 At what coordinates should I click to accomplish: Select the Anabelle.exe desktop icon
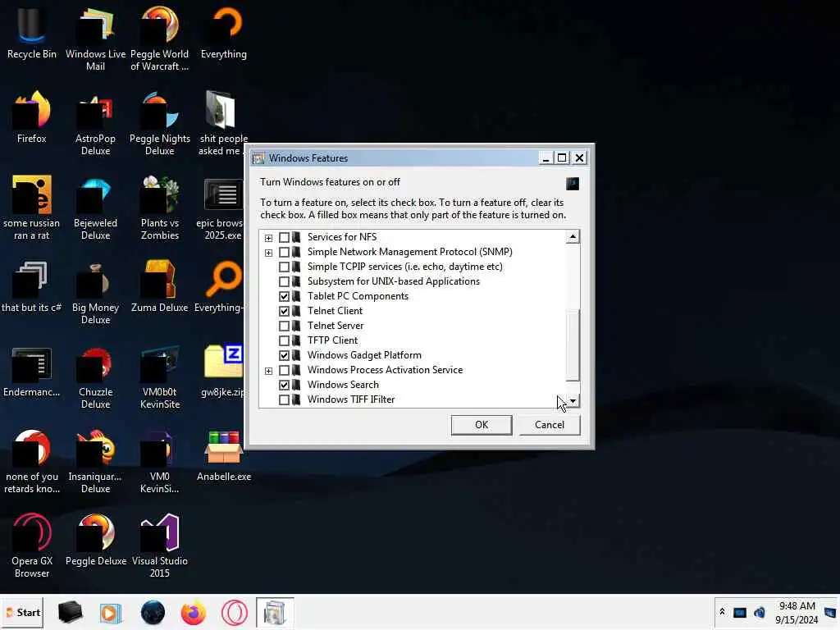223,455
